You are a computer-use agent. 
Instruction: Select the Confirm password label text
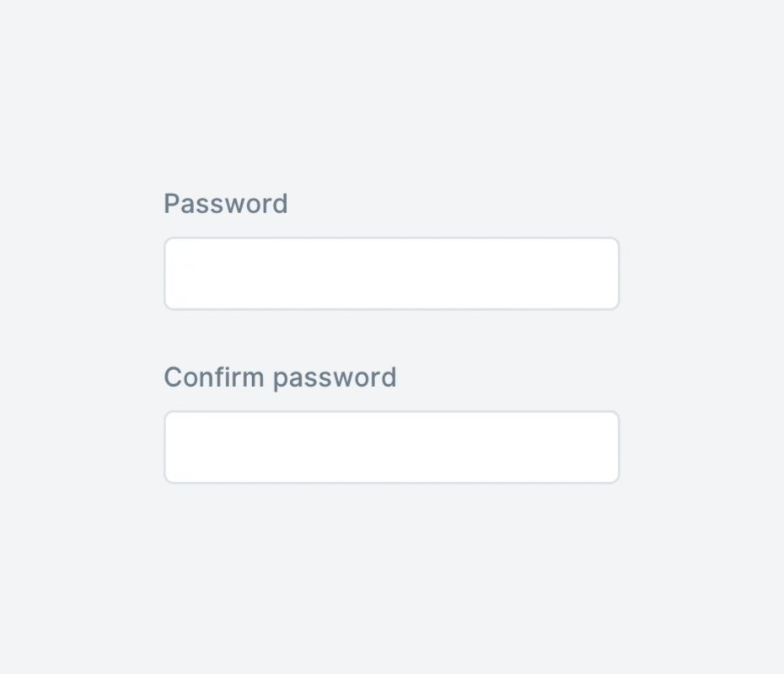pos(280,377)
